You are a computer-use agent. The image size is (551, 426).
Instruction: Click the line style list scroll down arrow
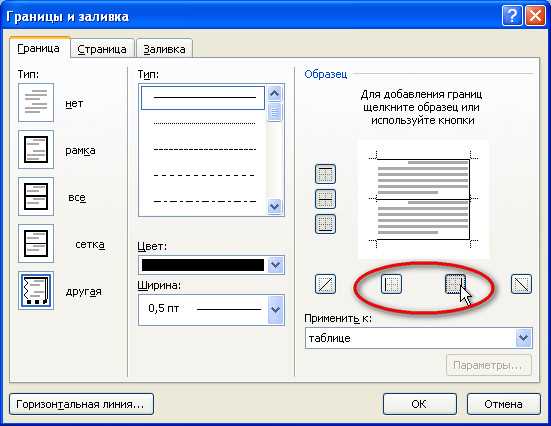[x=274, y=206]
